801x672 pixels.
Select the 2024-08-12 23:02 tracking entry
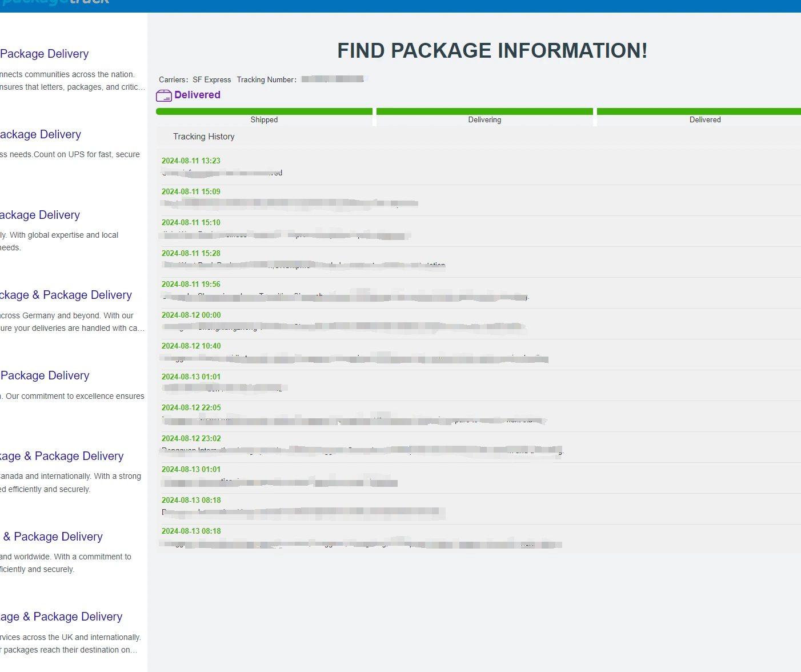[x=191, y=439]
